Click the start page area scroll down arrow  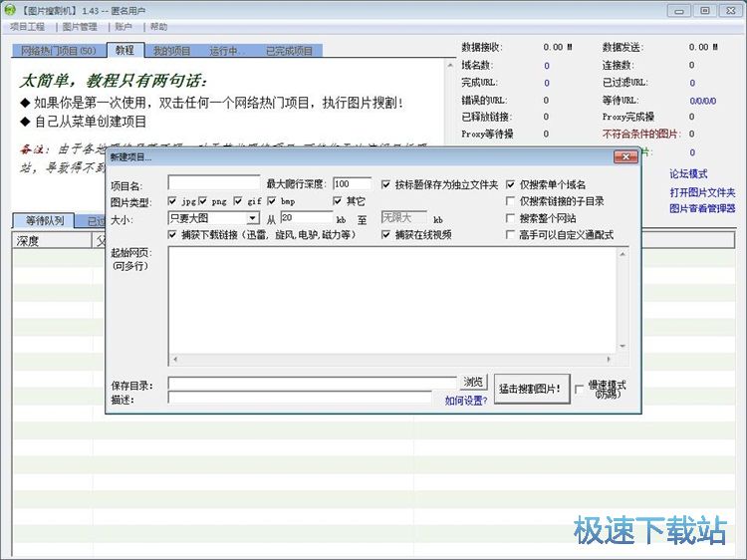(x=622, y=347)
